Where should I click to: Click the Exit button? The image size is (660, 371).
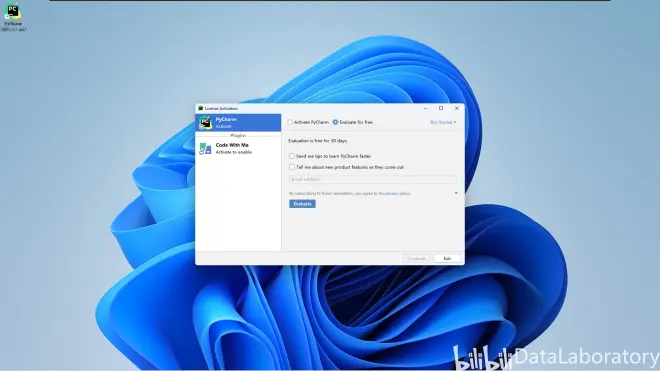tap(447, 259)
